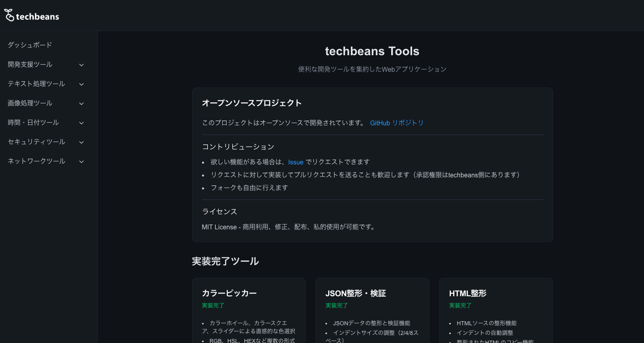Viewport: 644px width, 343px height.
Task: Click the techbeans logo
Action: (x=31, y=15)
